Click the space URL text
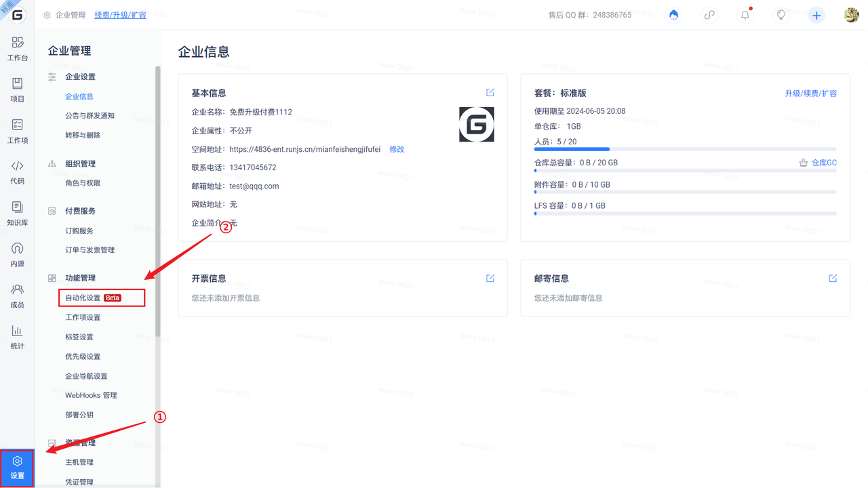 pos(305,149)
